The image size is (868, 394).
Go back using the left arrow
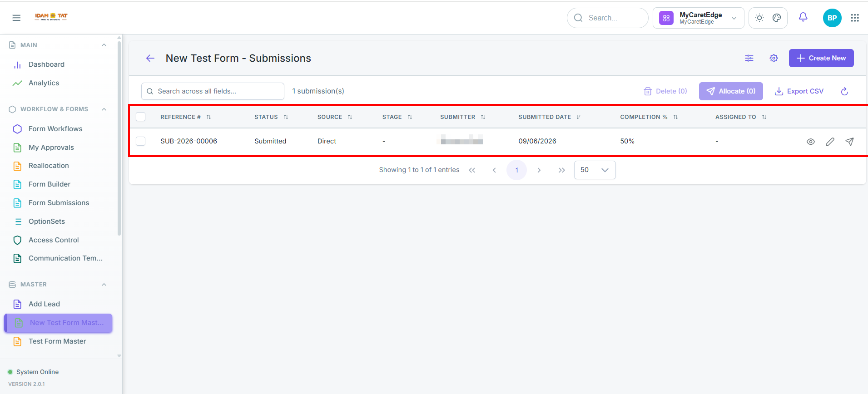tap(150, 58)
